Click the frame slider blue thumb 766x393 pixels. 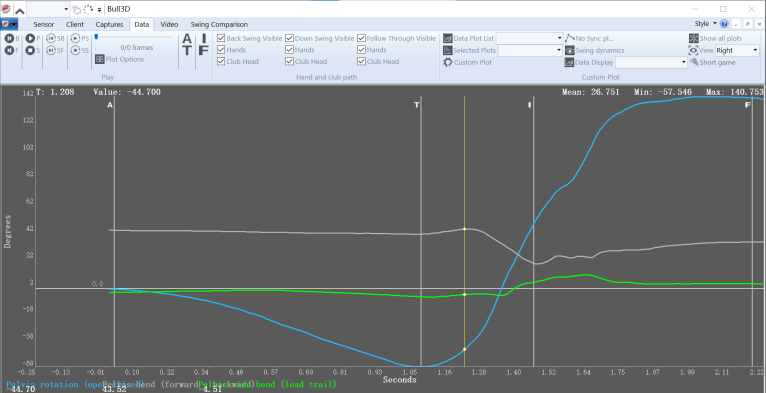[x=96, y=37]
